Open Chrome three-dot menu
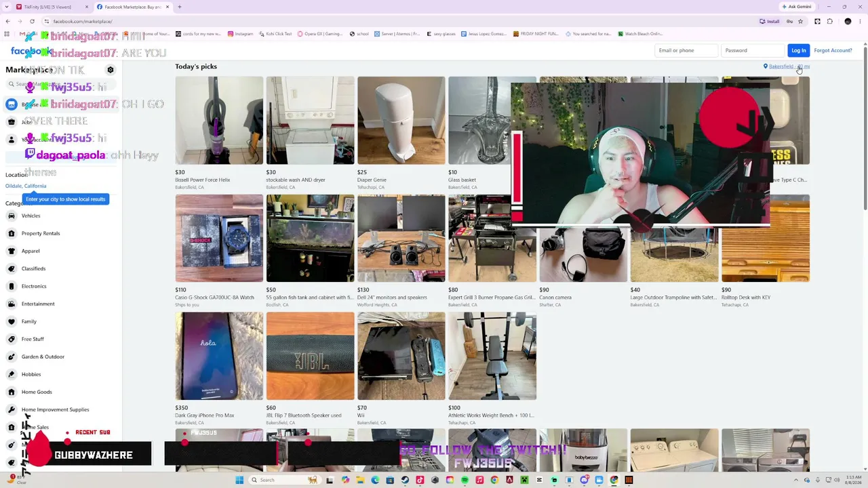The width and height of the screenshot is (868, 488). click(x=860, y=21)
